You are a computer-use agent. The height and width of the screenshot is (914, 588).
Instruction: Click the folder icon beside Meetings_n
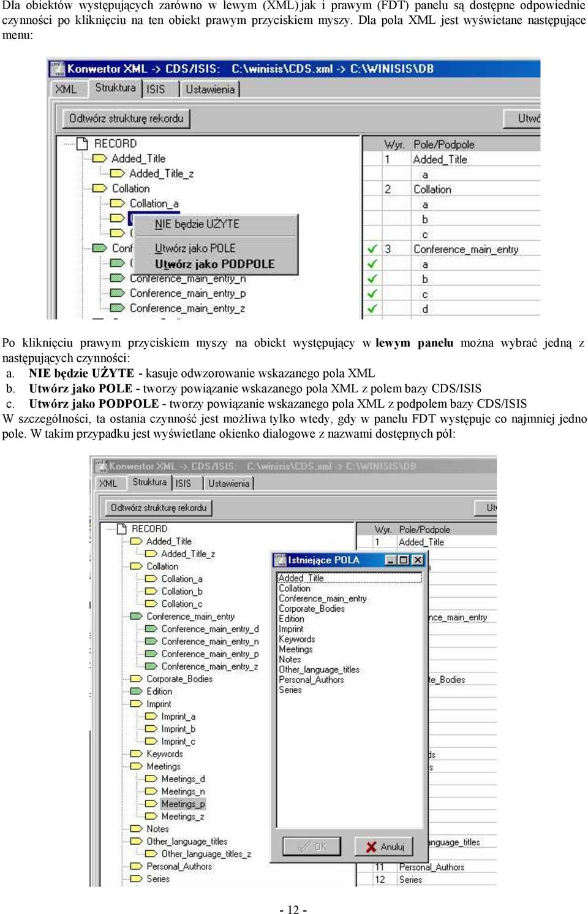click(x=151, y=791)
